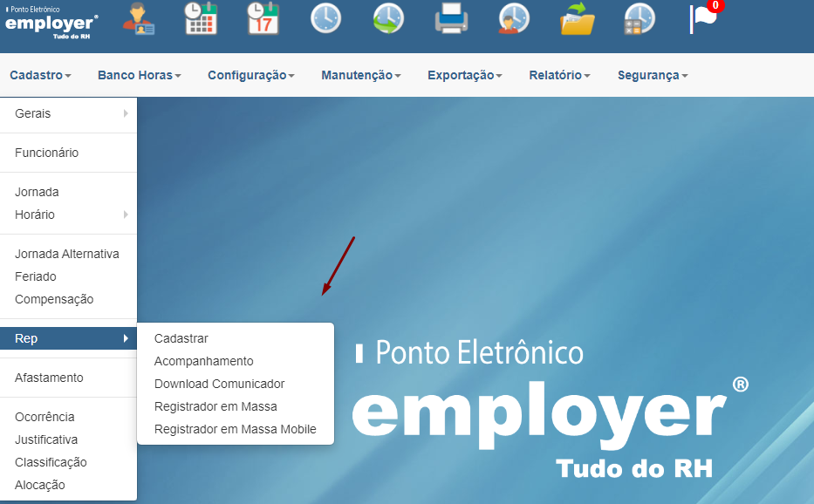Expand the Exportação menu
The height and width of the screenshot is (504, 814).
tap(465, 75)
